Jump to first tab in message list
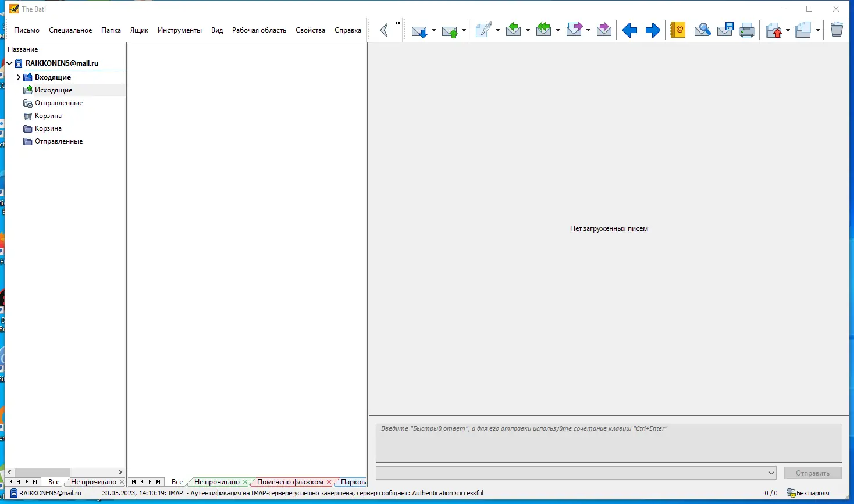854x504 pixels. click(134, 482)
